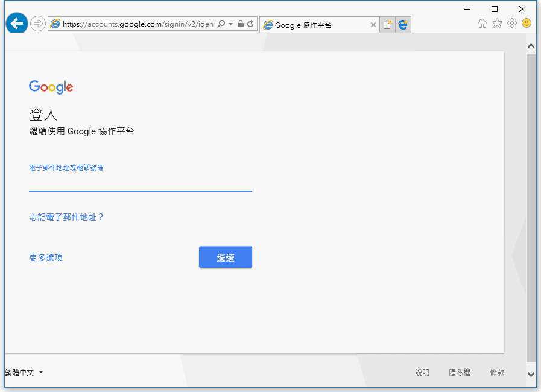Viewport: 541px width, 392px height.
Task: Close the Google 協作平台 tab
Action: pyautogui.click(x=373, y=25)
